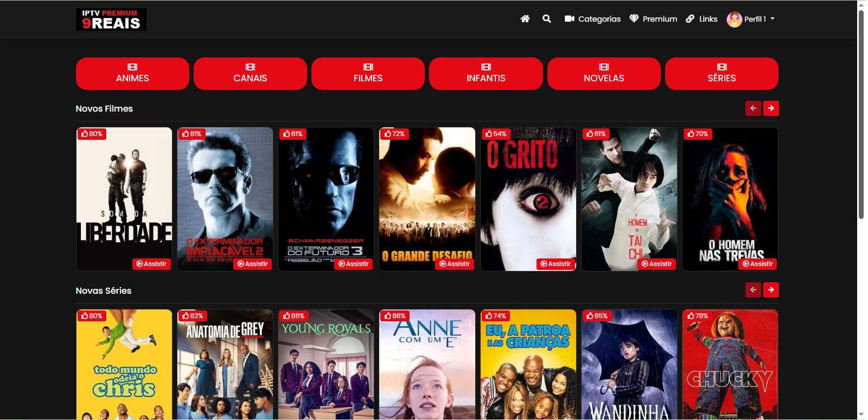The height and width of the screenshot is (420, 868).
Task: Open the CANAIS category
Action: tap(250, 74)
